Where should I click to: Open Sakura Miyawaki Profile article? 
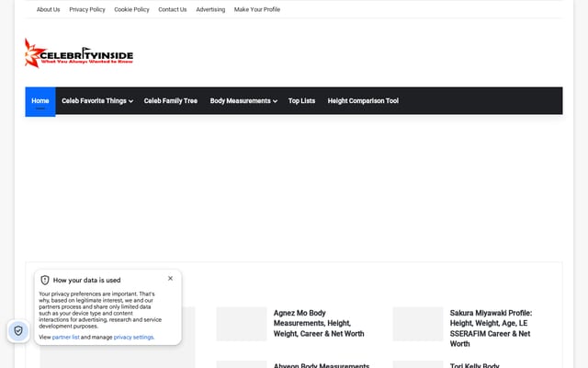click(x=491, y=328)
